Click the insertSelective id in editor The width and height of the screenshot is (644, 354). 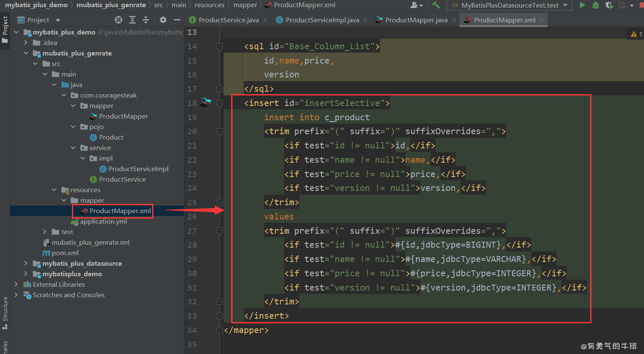click(x=342, y=103)
